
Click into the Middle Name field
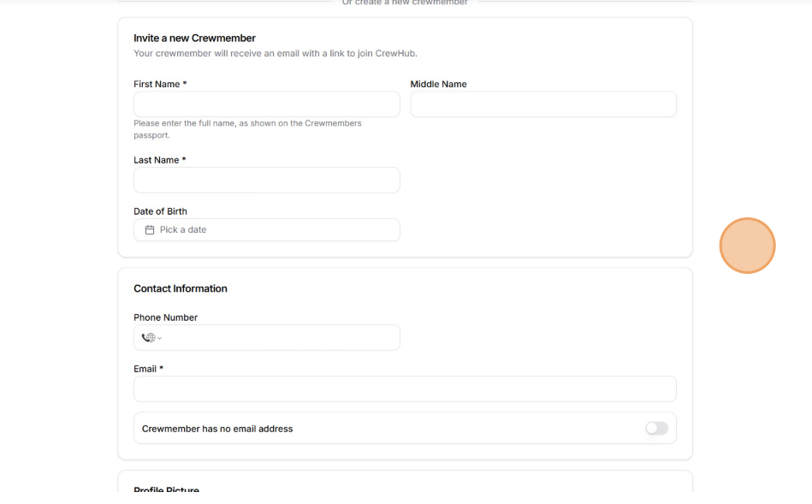[x=543, y=104]
